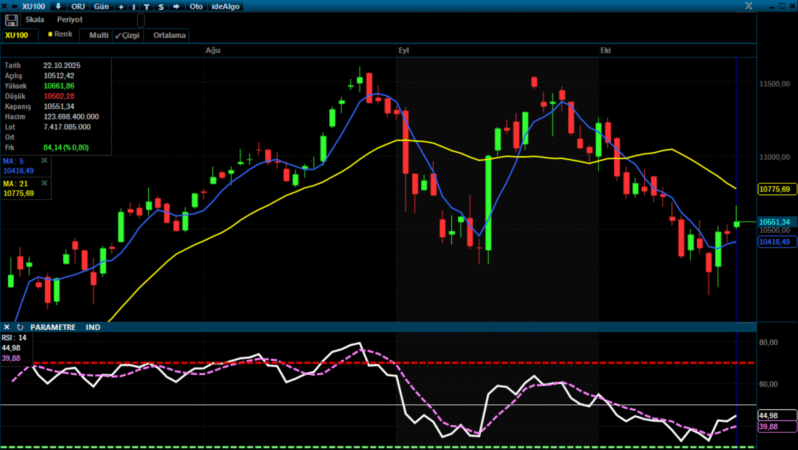Click the plus icon in top toolbar
798x450 pixels.
120,6
